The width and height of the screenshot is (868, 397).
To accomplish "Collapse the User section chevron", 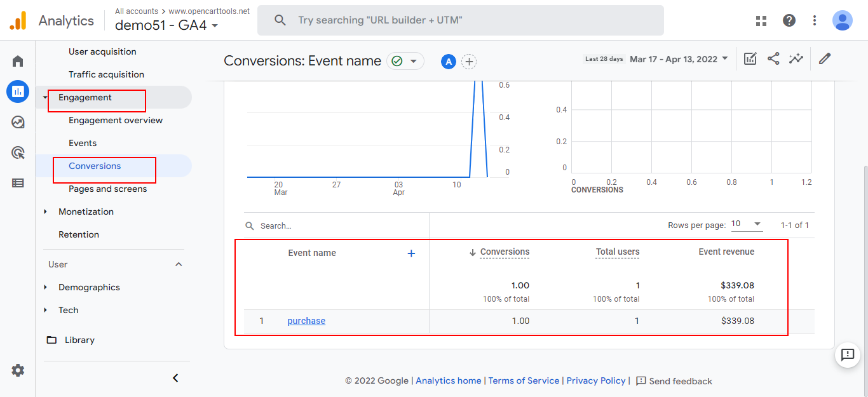I will pos(179,264).
